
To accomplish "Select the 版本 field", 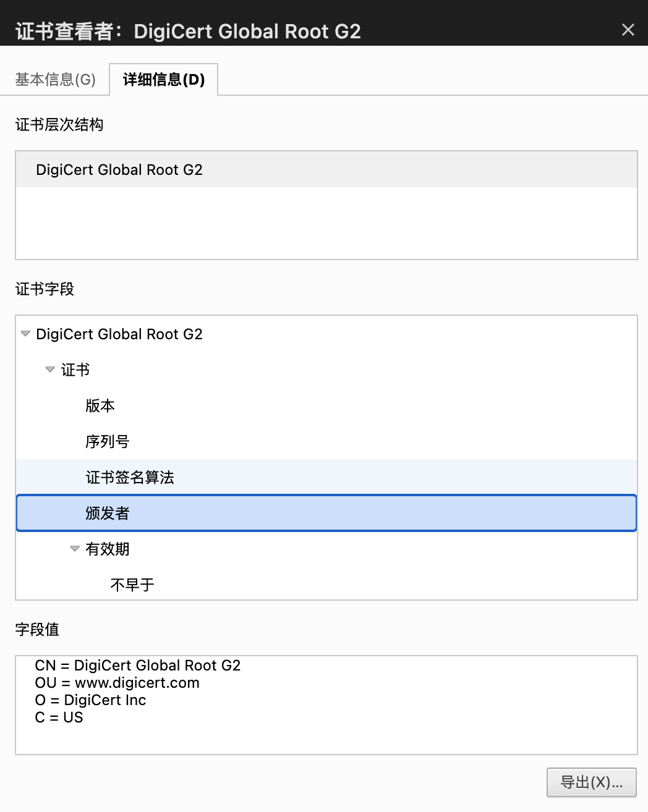I will (100, 406).
